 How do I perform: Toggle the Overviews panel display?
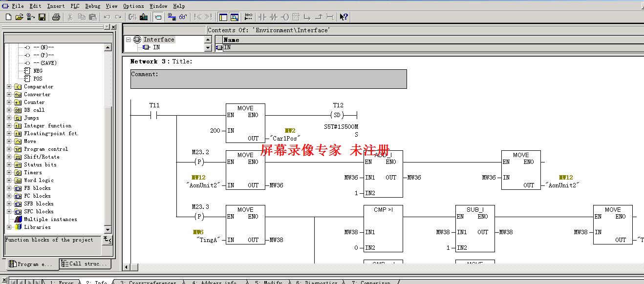pos(223,17)
